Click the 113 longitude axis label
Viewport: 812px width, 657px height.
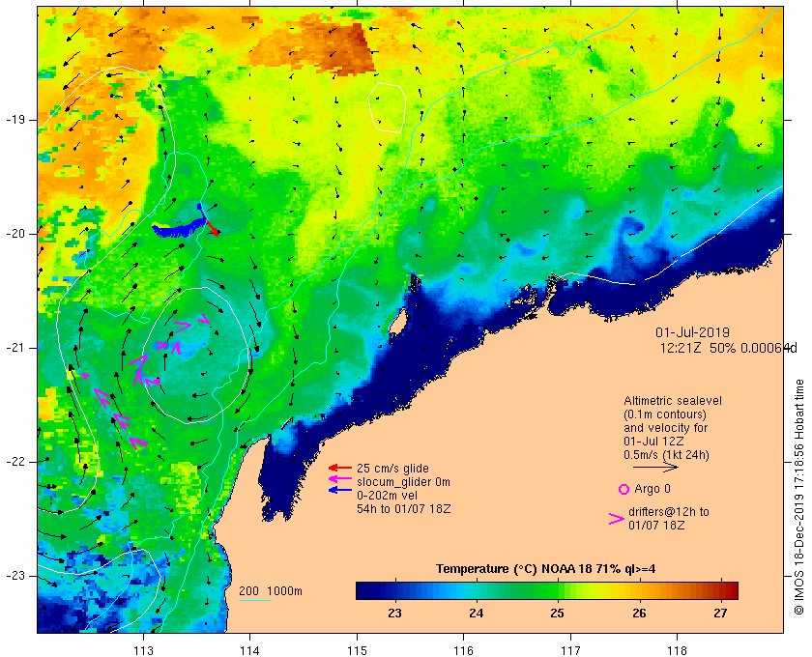click(x=143, y=651)
